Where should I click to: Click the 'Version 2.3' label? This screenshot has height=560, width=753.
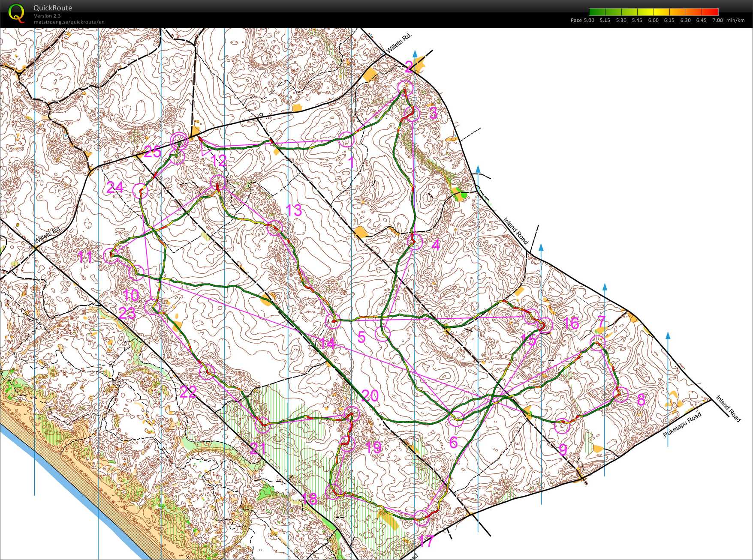pyautogui.click(x=47, y=16)
